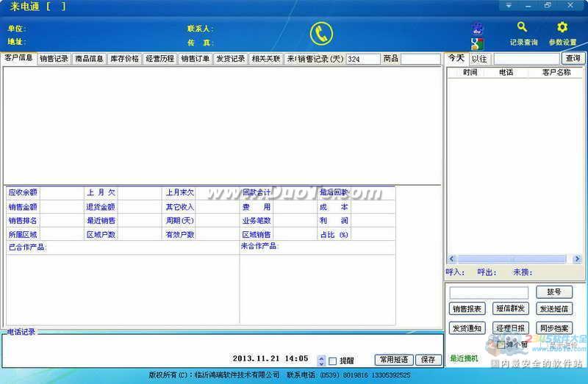Click the 短信群发 button
Image resolution: width=588 pixels, height=384 pixels.
tap(510, 308)
